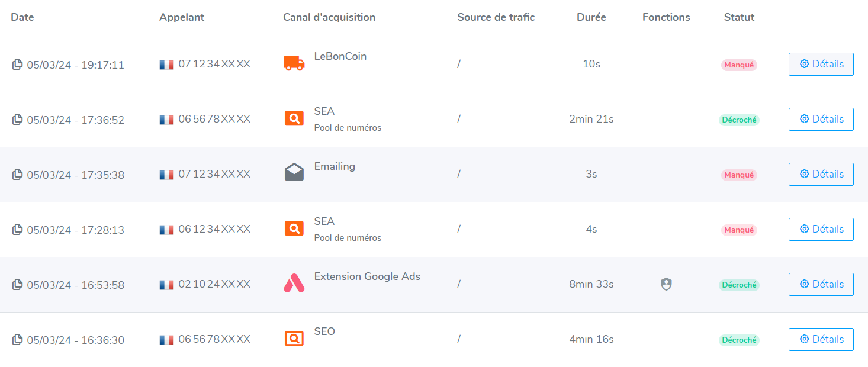Click the Emailing envelope icon
Screen dimensions: 868x367
294,173
